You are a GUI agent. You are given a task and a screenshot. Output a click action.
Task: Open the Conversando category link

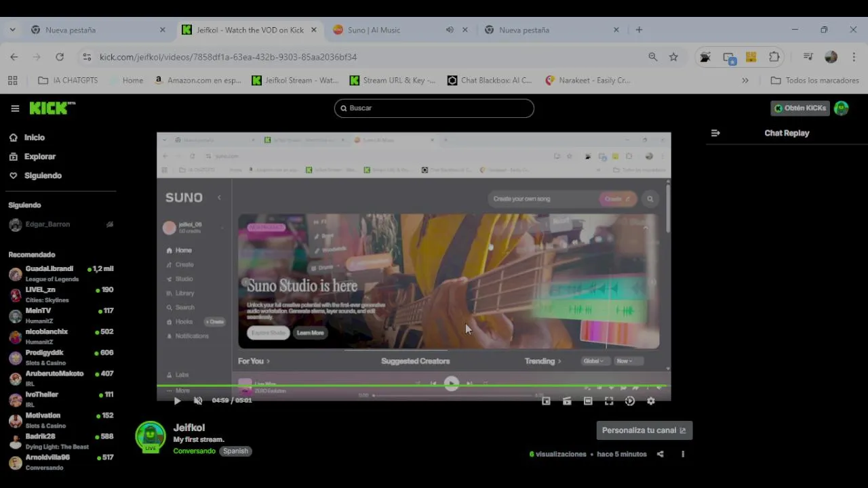point(194,451)
